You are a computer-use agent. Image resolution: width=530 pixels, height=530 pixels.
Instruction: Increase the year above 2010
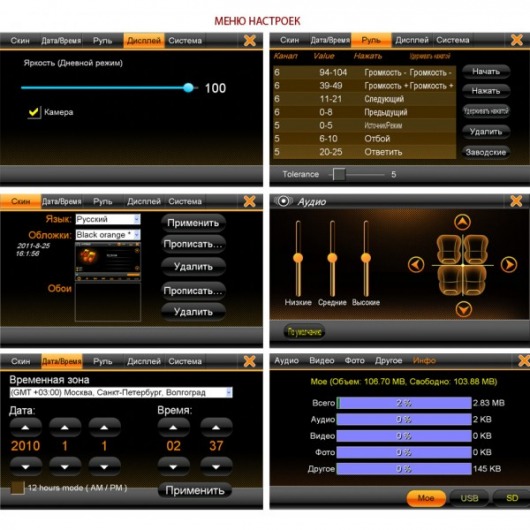tap(25, 428)
